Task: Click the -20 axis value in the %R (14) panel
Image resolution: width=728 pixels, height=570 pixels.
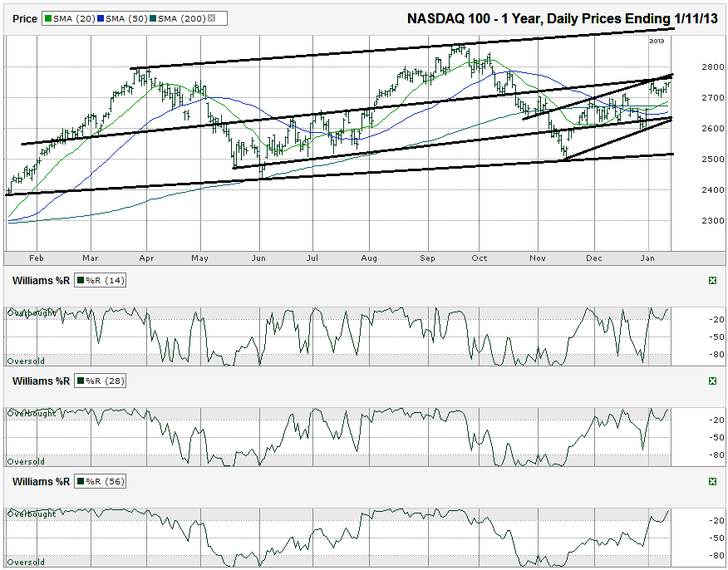Action: (x=717, y=319)
